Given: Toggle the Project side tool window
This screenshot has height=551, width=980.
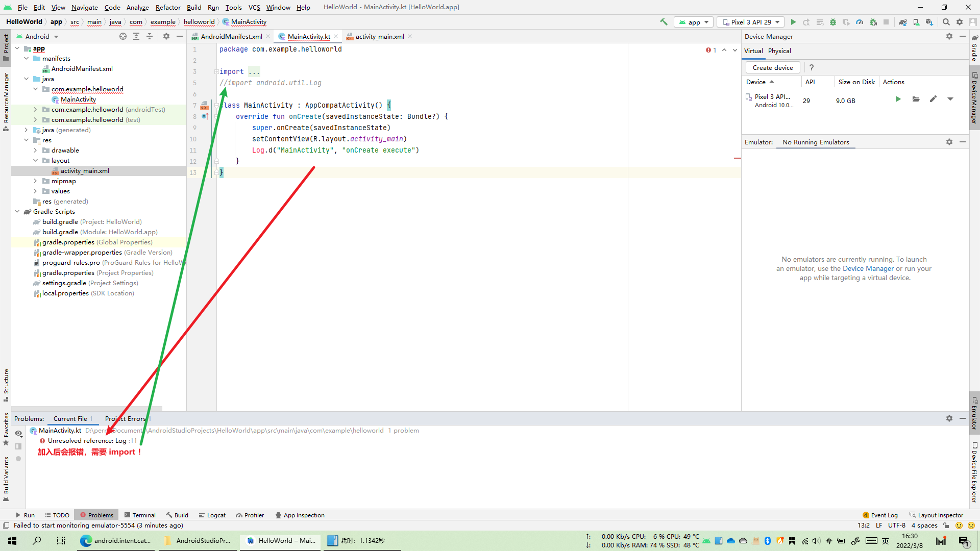Looking at the screenshot, I should (x=6, y=47).
